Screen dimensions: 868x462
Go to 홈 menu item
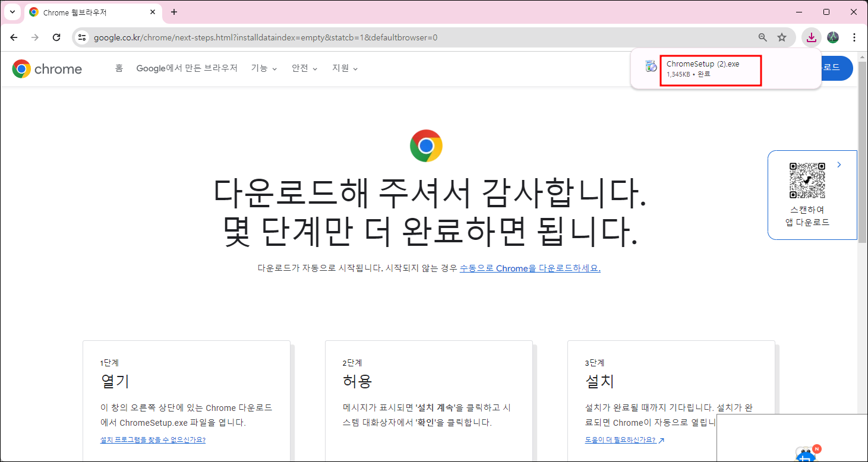(x=119, y=68)
